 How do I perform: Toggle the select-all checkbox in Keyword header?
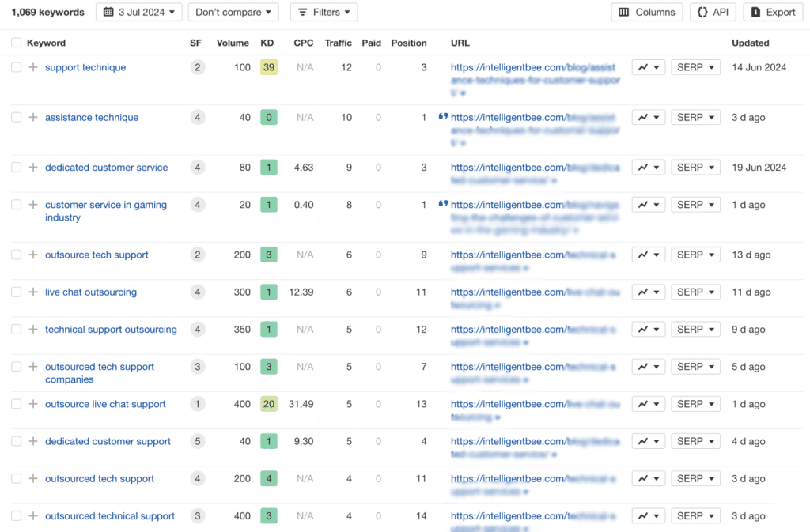point(17,43)
